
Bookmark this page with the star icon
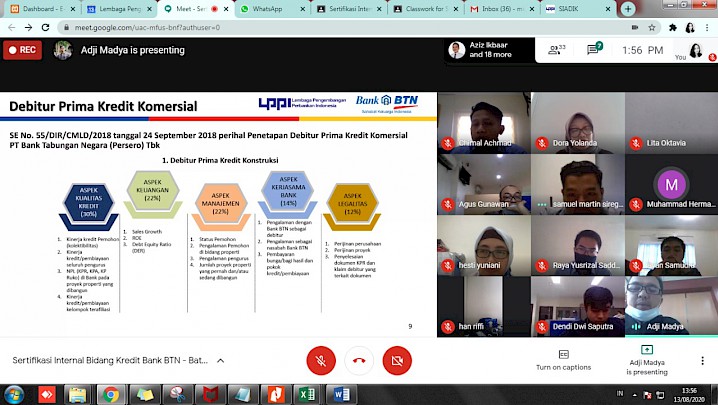pyautogui.click(x=652, y=27)
